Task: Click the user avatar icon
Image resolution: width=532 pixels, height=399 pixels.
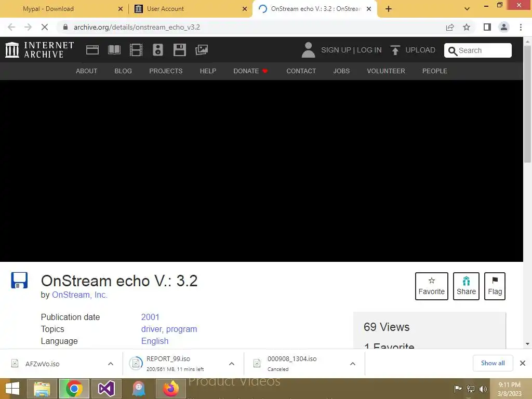Action: tap(308, 50)
